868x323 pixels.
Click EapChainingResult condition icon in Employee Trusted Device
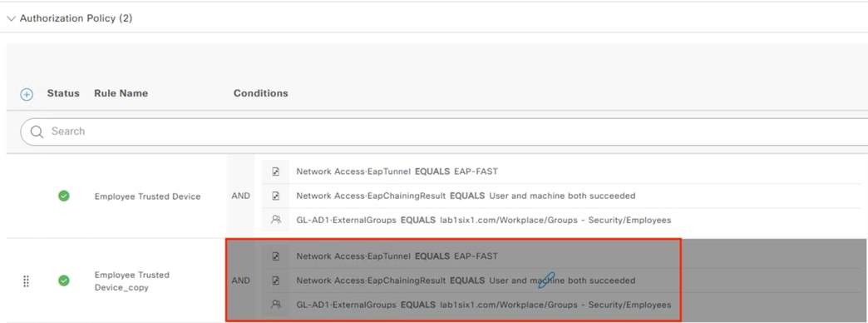[276, 196]
